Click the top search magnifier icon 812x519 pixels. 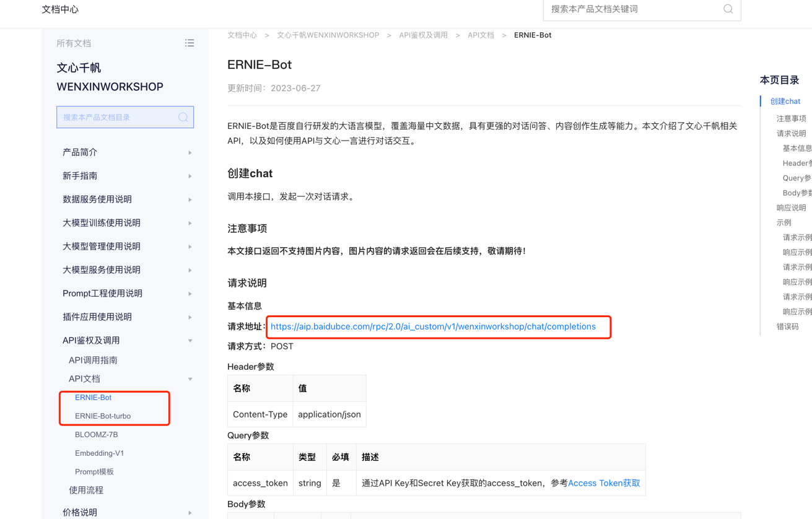coord(728,9)
